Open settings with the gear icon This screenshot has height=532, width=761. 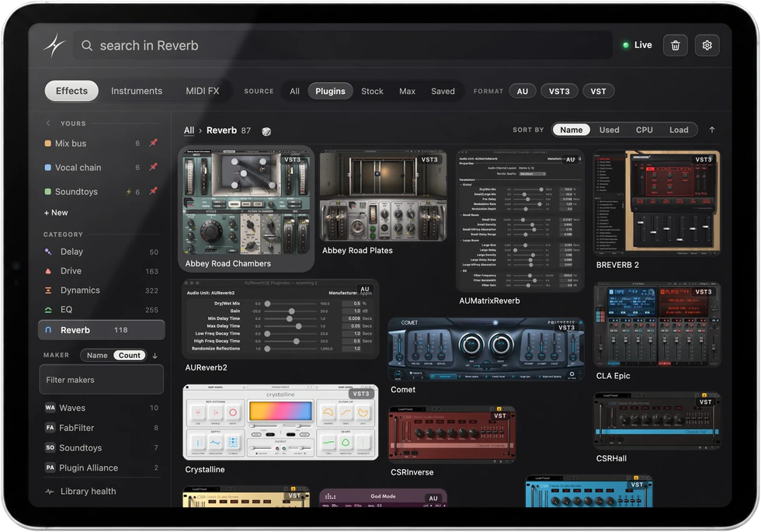[x=707, y=46]
